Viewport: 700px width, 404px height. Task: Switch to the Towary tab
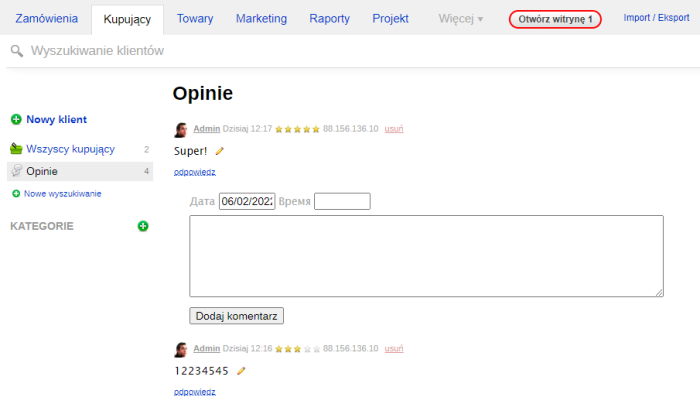(x=194, y=19)
